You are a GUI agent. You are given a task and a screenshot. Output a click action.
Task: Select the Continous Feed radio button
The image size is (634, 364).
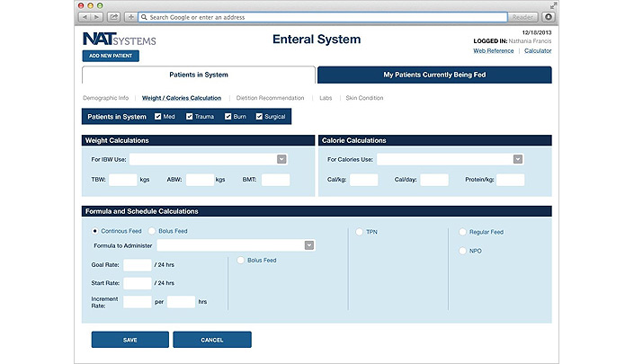[94, 231]
